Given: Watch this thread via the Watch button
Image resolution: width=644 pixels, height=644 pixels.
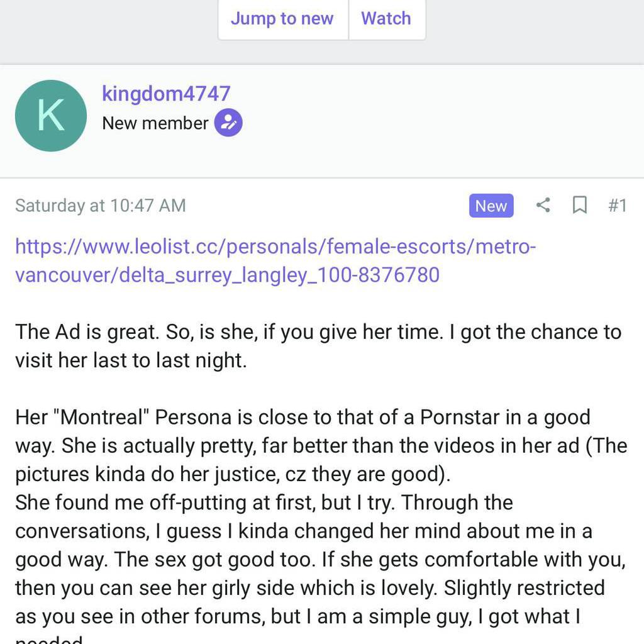Looking at the screenshot, I should (386, 19).
